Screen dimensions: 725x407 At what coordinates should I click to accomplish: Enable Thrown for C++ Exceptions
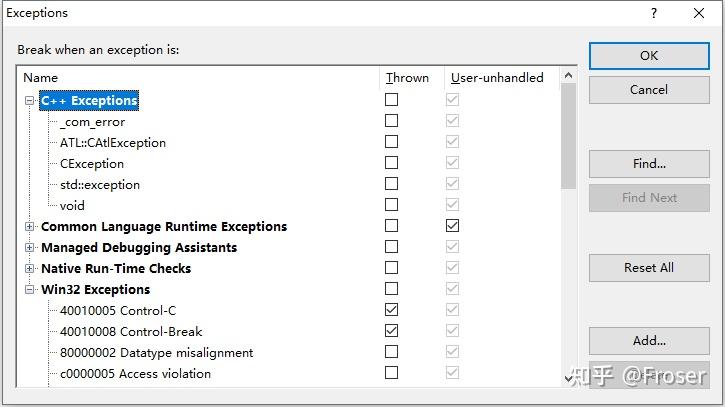[391, 100]
